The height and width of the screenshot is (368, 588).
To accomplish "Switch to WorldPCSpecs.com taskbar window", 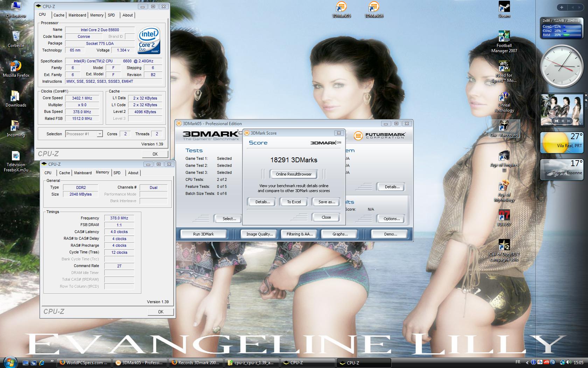I will click(85, 363).
